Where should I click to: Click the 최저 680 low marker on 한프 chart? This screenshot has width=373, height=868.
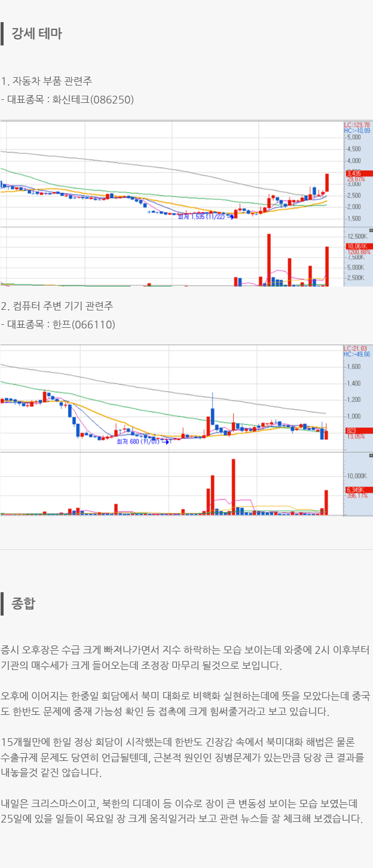point(137,441)
